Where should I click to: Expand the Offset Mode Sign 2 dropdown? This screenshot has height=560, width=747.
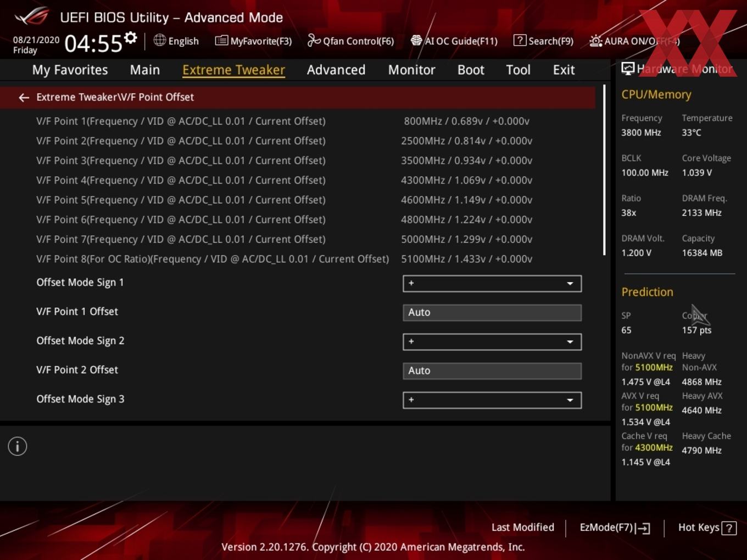[x=492, y=341]
